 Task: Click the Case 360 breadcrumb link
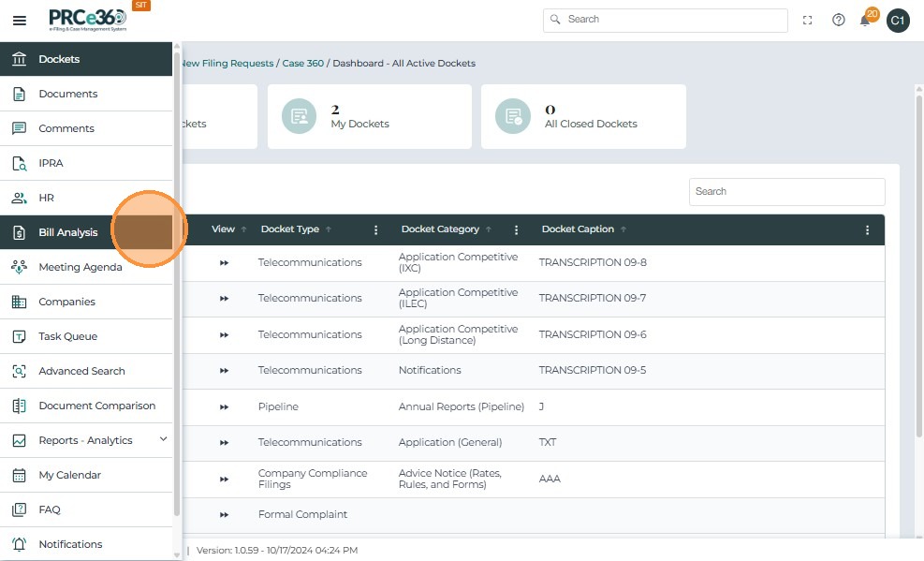301,64
